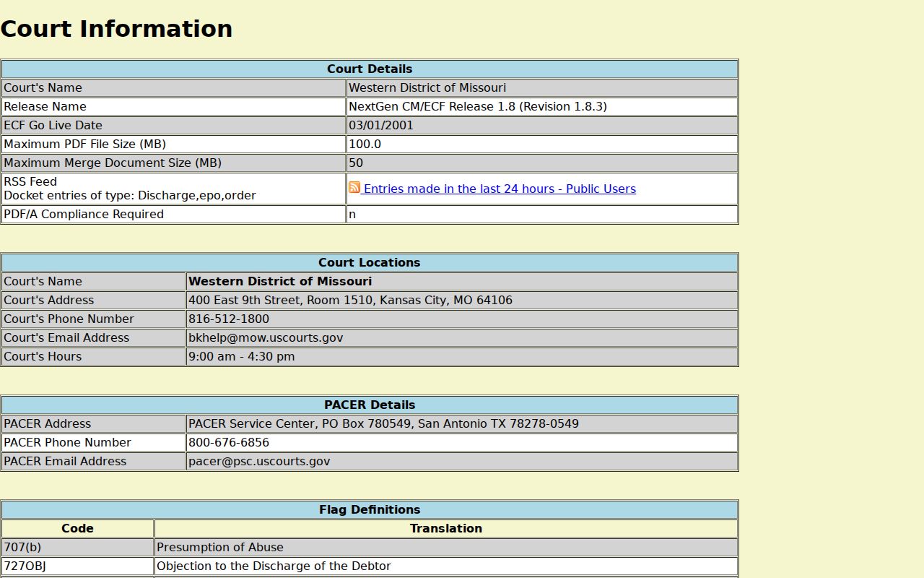The image size is (924, 578).
Task: Select flag code 727OBJ
Action: pos(25,566)
